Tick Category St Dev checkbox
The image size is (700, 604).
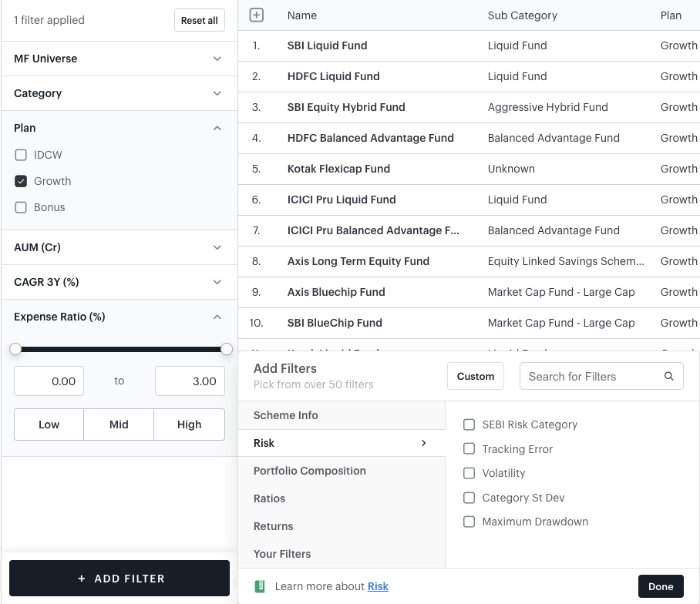pos(469,498)
